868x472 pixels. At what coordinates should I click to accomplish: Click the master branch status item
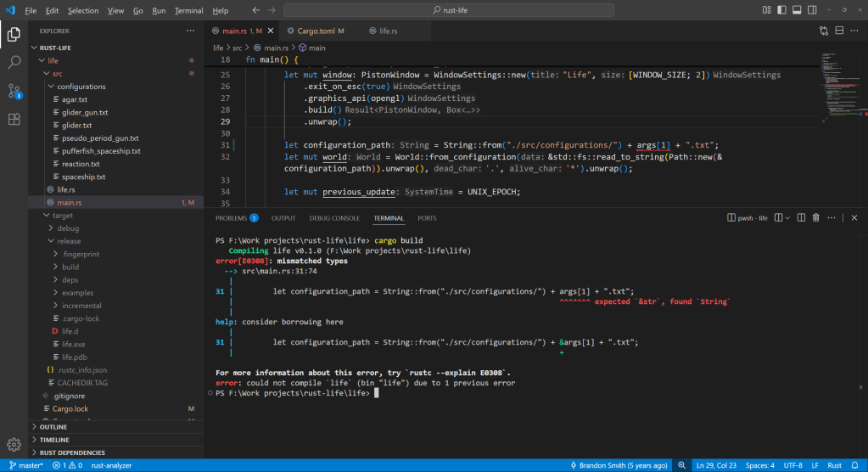point(26,465)
